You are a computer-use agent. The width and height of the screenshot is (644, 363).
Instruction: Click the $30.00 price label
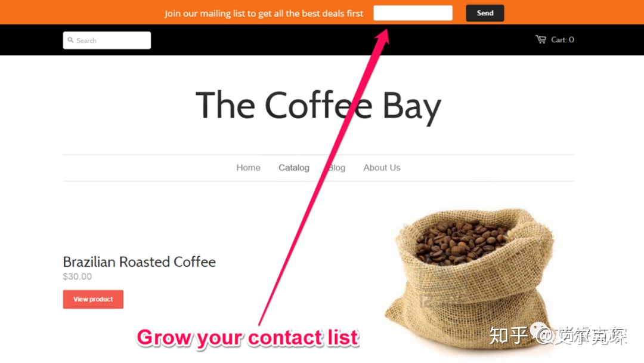(77, 276)
